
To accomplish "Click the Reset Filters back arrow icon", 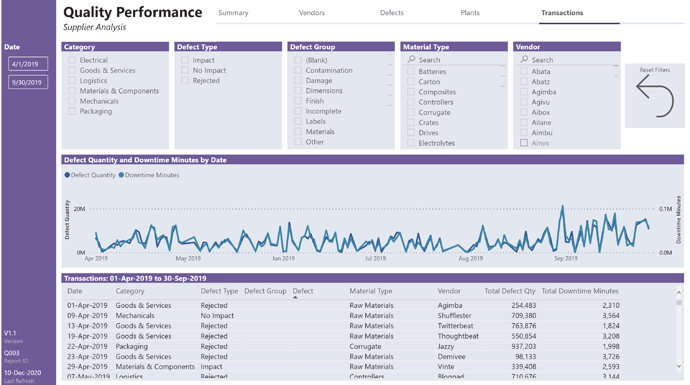I will (655, 96).
